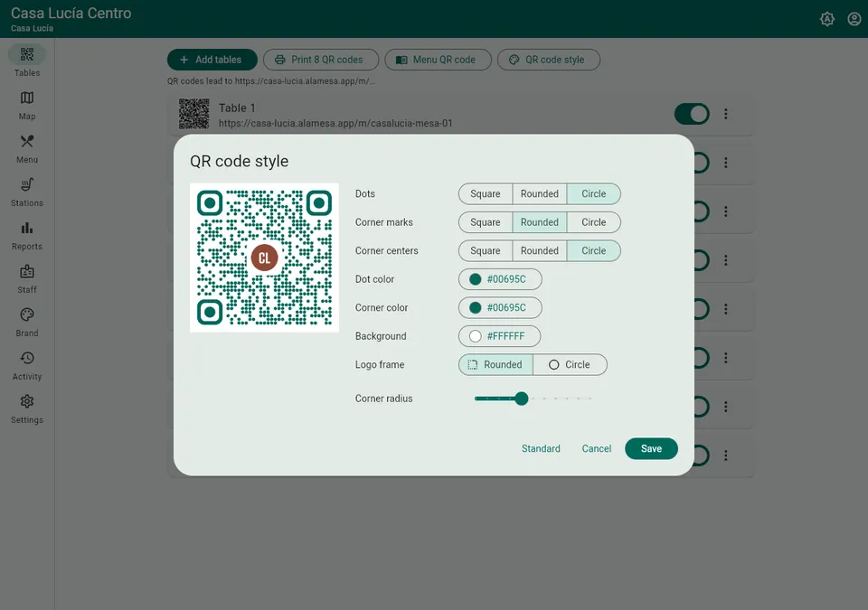The height and width of the screenshot is (610, 868).
Task: Open Brand palette icon in sidebar
Action: pos(26,314)
